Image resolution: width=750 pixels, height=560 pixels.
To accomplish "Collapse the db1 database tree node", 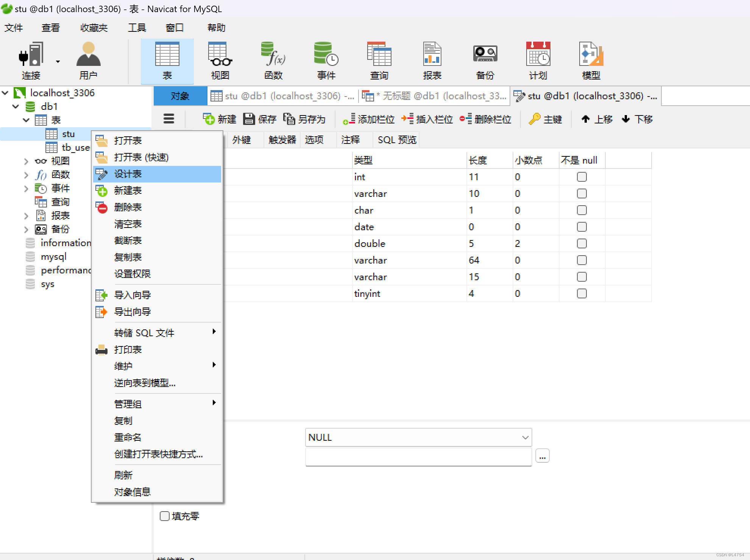I will [x=16, y=106].
